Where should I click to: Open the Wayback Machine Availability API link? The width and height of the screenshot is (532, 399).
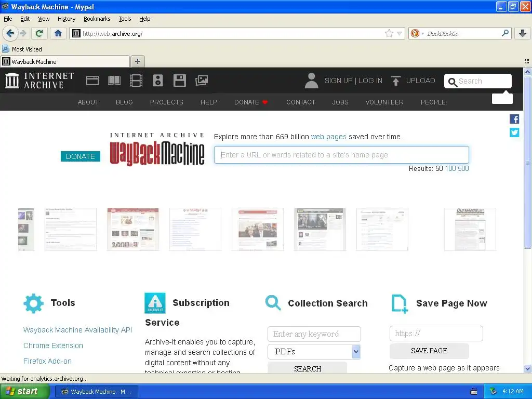[x=77, y=330]
